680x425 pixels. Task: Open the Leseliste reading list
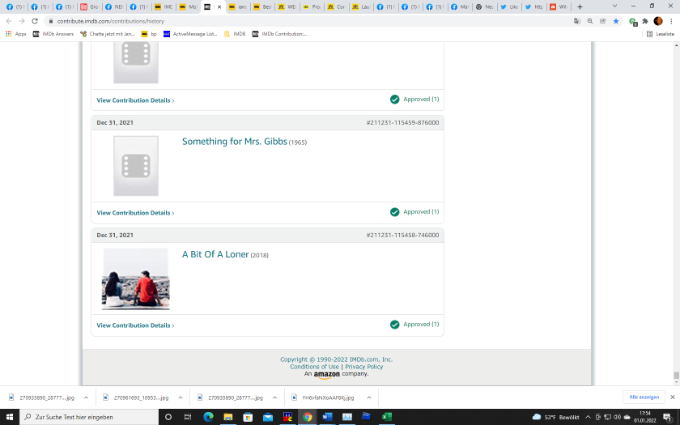pyautogui.click(x=662, y=34)
